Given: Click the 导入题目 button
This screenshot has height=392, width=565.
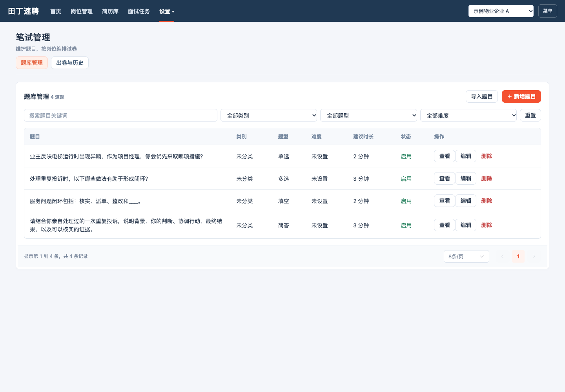Looking at the screenshot, I should tap(482, 96).
